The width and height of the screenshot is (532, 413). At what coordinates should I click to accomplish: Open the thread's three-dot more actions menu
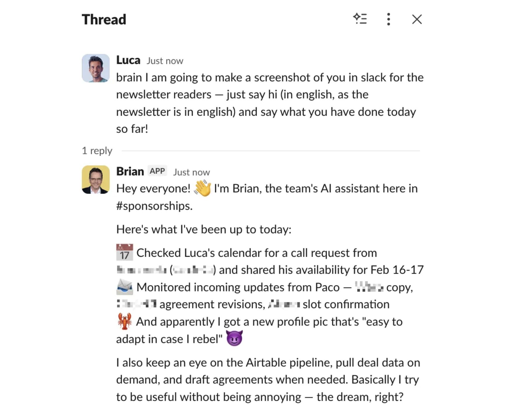[388, 19]
